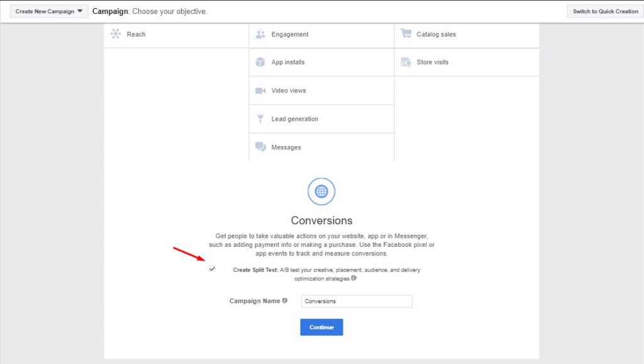Click the Catalog sales cart icon
The height and width of the screenshot is (364, 644).
(406, 33)
